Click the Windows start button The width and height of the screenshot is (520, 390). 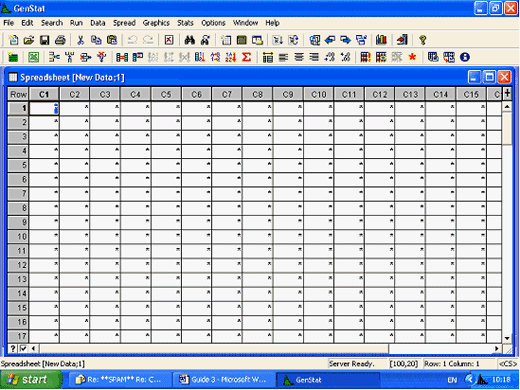click(31, 379)
